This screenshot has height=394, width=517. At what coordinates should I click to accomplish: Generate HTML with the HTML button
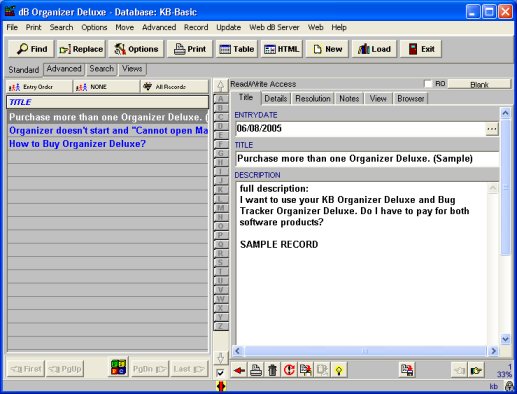[282, 49]
